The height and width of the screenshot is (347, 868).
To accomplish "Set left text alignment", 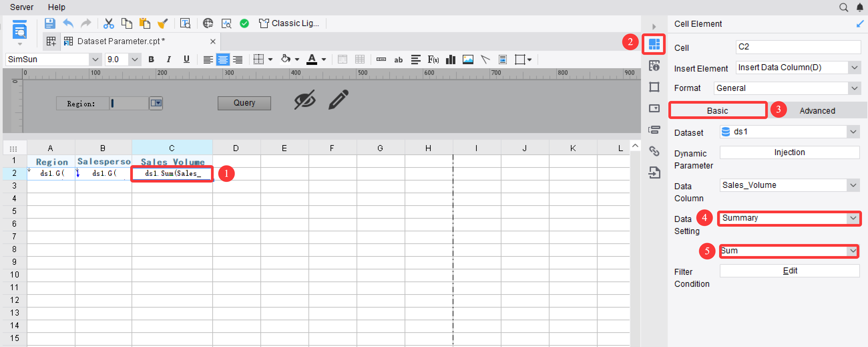I will (208, 60).
